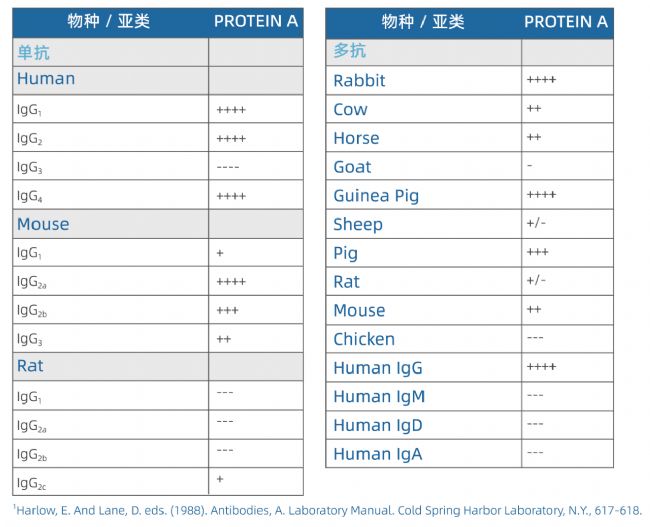Select the Human IgD row label
650x527 pixels.
[x=378, y=426]
